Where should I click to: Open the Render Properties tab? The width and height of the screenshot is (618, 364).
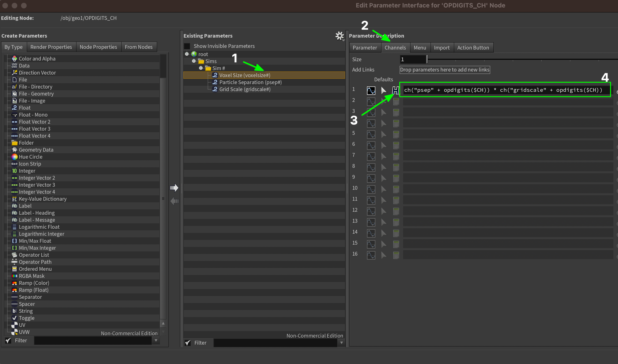click(x=51, y=47)
